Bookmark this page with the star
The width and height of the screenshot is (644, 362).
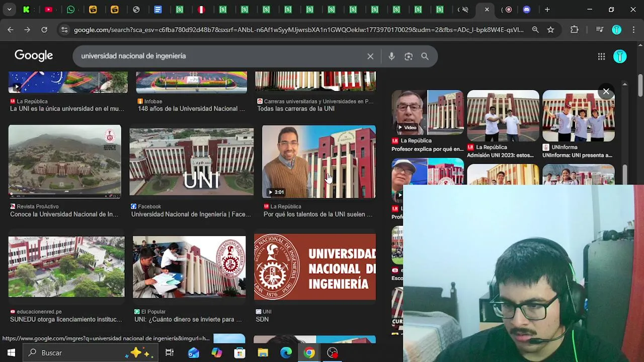pos(551,30)
